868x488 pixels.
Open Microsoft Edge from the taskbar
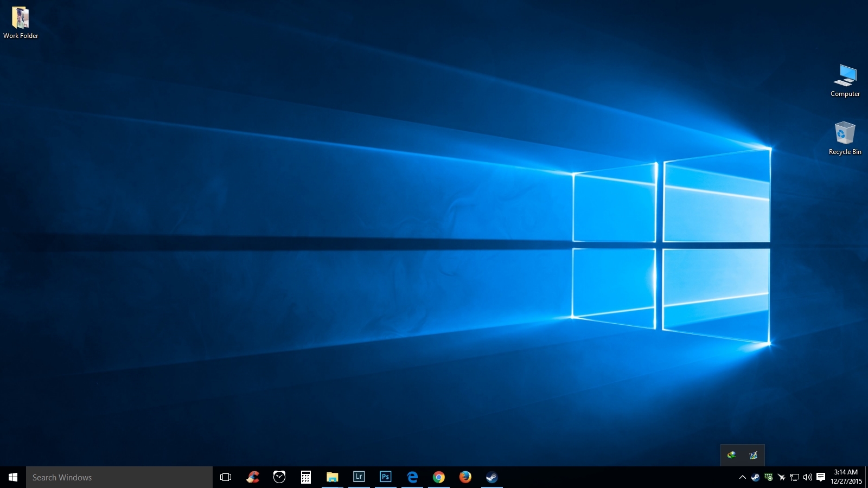412,477
